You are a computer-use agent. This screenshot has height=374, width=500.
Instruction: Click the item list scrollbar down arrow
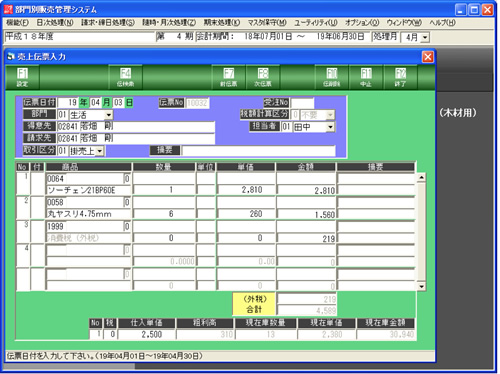[421, 286]
